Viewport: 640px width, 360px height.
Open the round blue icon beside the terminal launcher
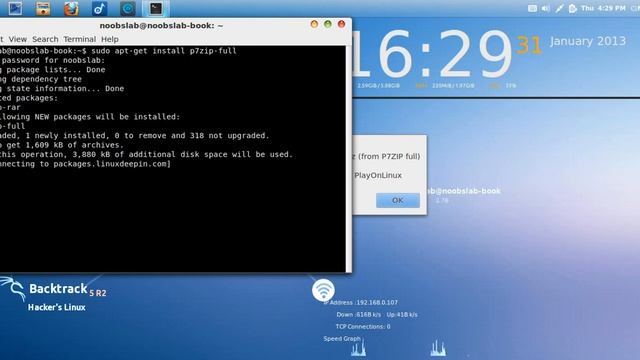coord(127,8)
